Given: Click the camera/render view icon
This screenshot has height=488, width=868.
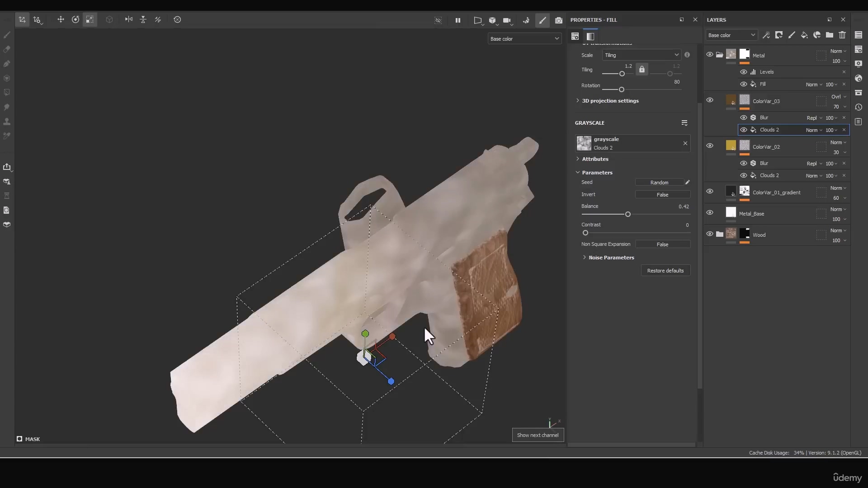Looking at the screenshot, I should coord(559,20).
